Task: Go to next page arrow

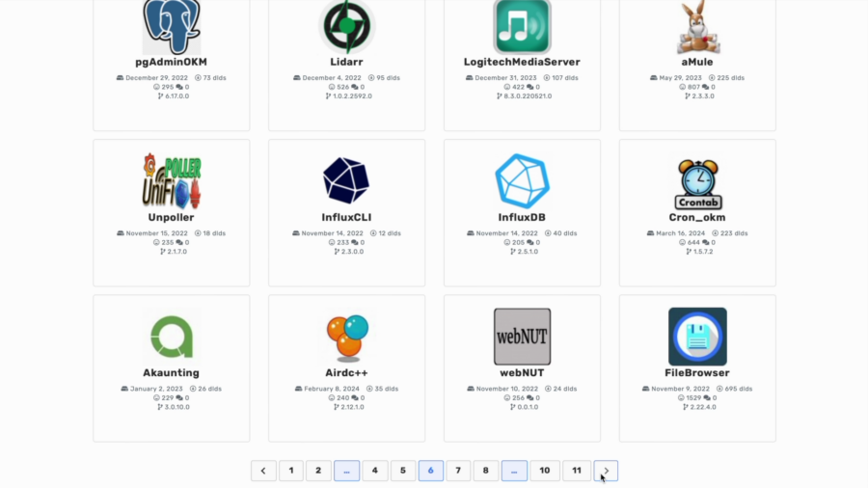Action: pyautogui.click(x=607, y=471)
